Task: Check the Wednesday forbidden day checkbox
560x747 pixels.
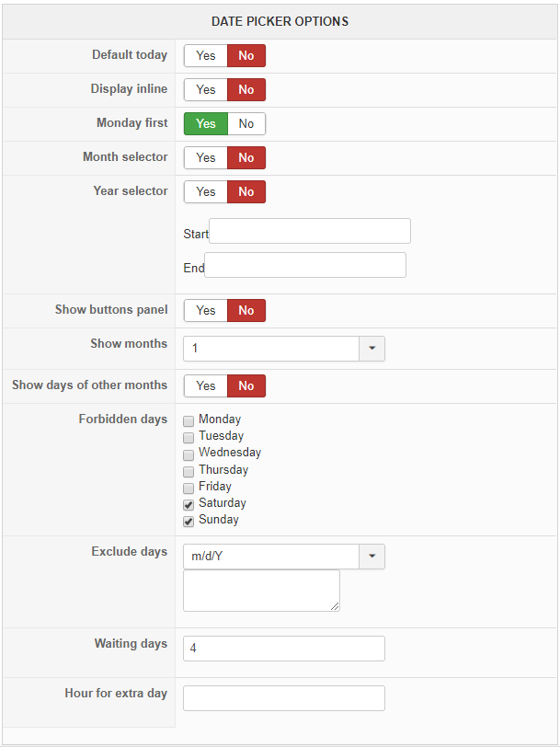Action: tap(189, 454)
